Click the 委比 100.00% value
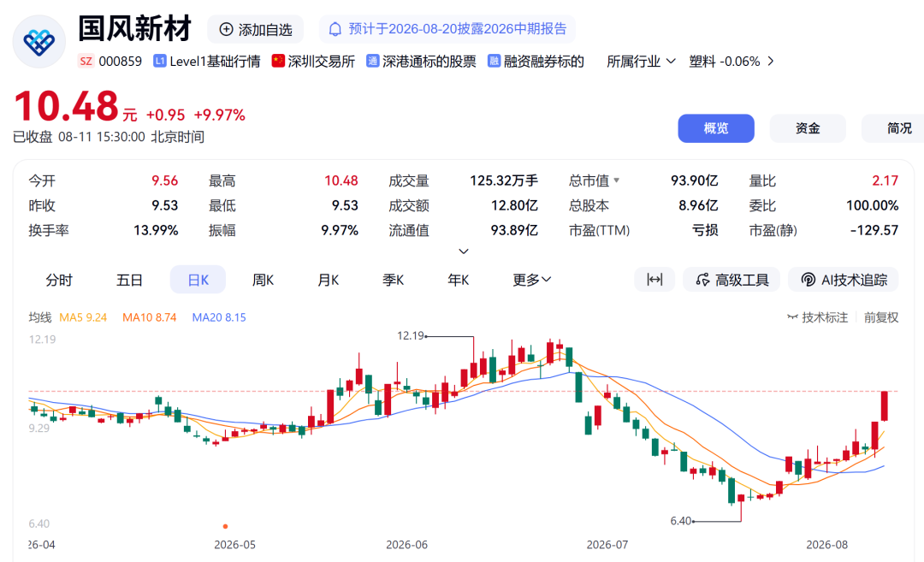This screenshot has height=562, width=924. coord(872,205)
